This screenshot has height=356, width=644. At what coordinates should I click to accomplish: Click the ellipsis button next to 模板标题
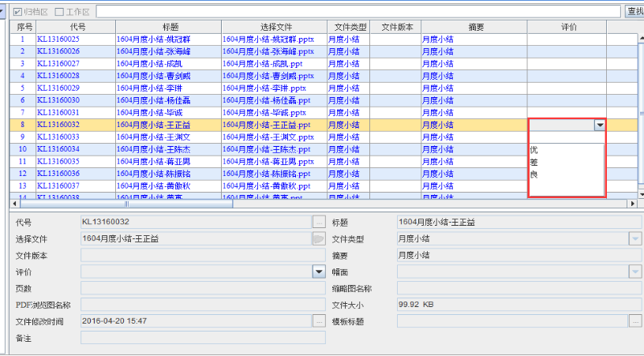(635, 321)
